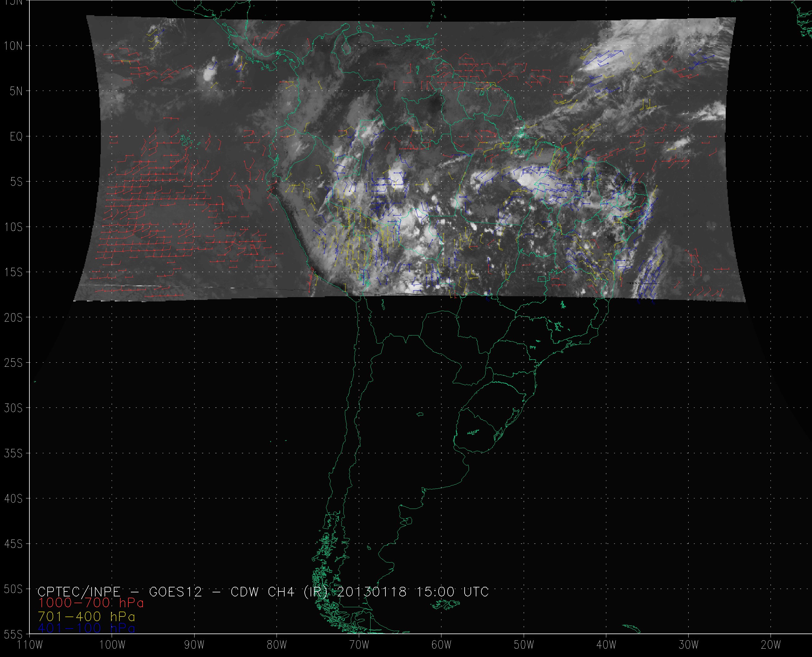
Task: Click the 40W longitude axis label
Action: click(x=606, y=645)
